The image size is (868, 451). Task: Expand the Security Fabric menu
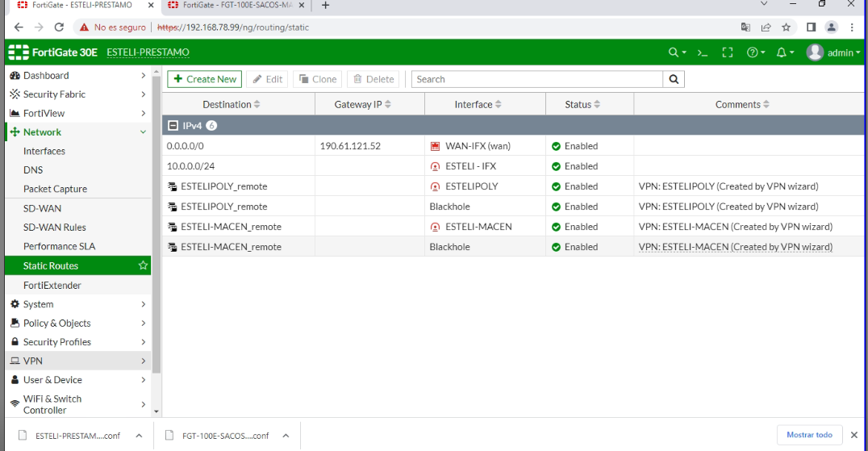(x=77, y=94)
